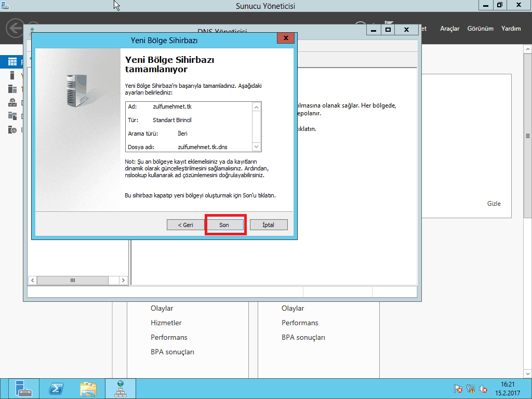Click the Sunucu Yöneticisi title bar app icon

(x=5, y=5)
